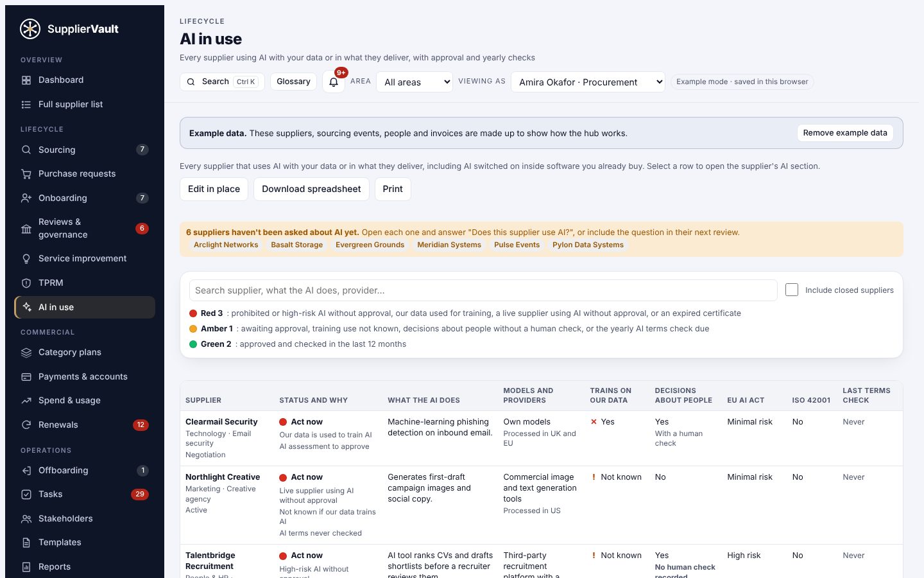Open the Basalt Storage supplier chip
Image resolution: width=924 pixels, height=578 pixels.
point(297,245)
